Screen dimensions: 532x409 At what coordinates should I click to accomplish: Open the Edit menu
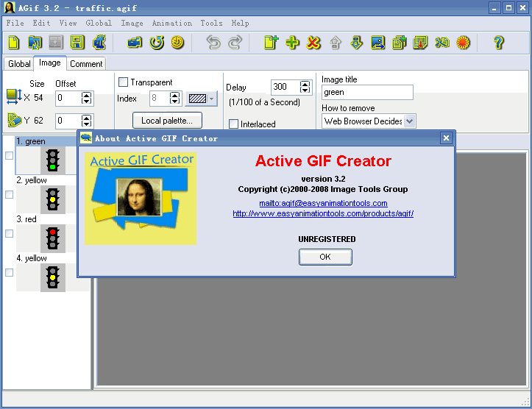tap(42, 23)
